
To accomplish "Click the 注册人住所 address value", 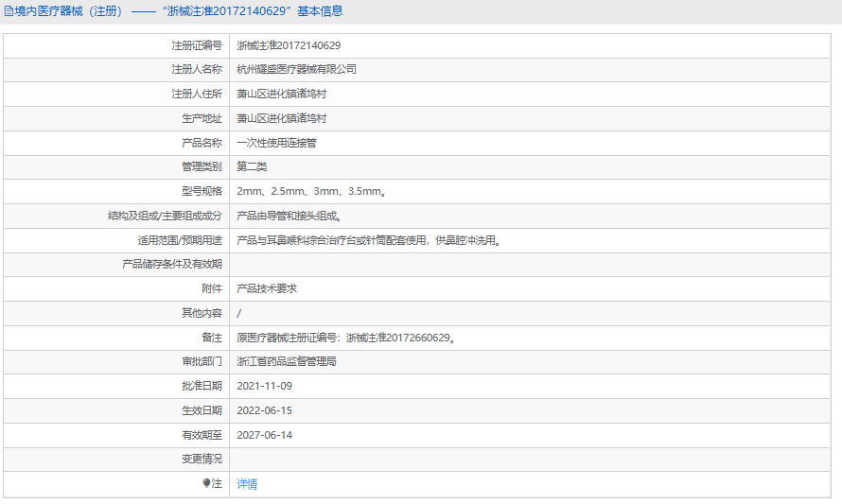I will pos(281,94).
